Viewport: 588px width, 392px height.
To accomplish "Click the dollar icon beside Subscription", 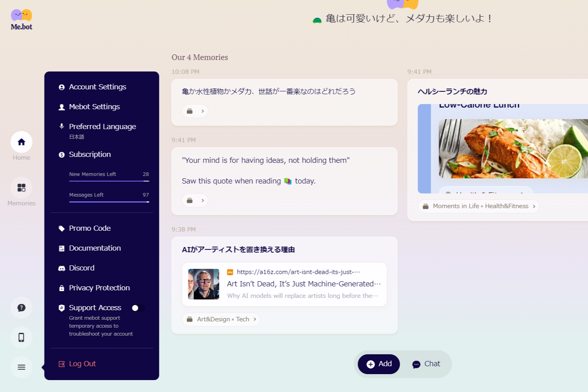I will (x=62, y=154).
